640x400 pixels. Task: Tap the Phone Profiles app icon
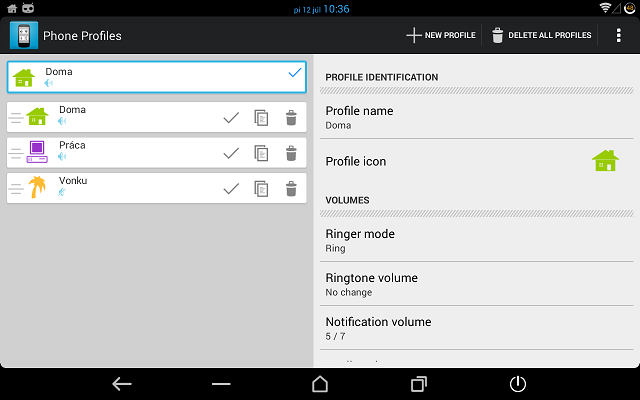pyautogui.click(x=24, y=35)
